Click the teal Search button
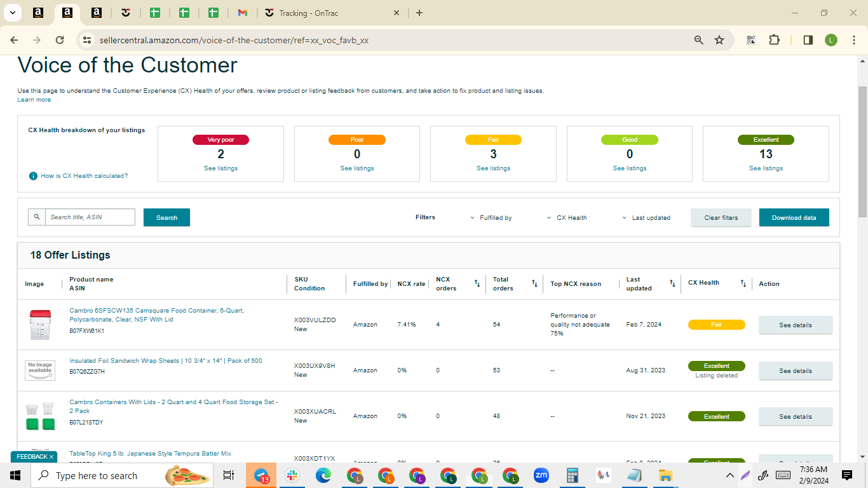868x488 pixels. pyautogui.click(x=166, y=217)
